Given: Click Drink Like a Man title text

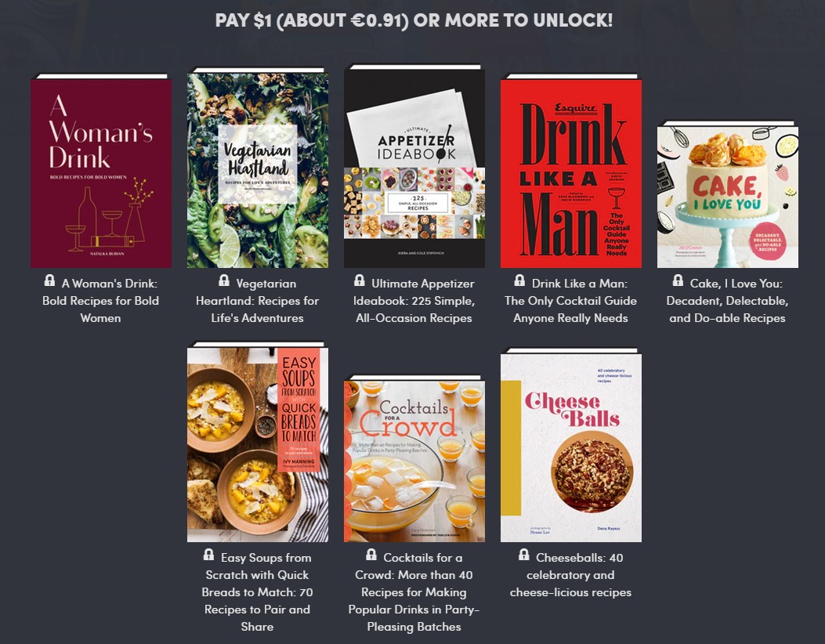Looking at the screenshot, I should [x=571, y=300].
